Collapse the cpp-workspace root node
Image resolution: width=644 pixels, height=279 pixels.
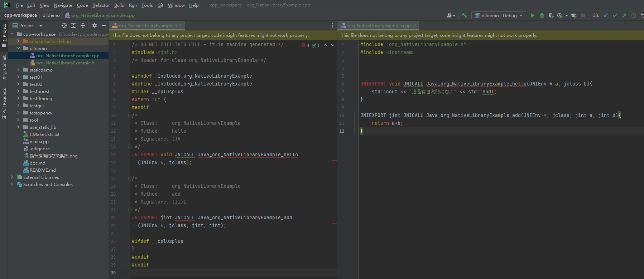coord(12,34)
